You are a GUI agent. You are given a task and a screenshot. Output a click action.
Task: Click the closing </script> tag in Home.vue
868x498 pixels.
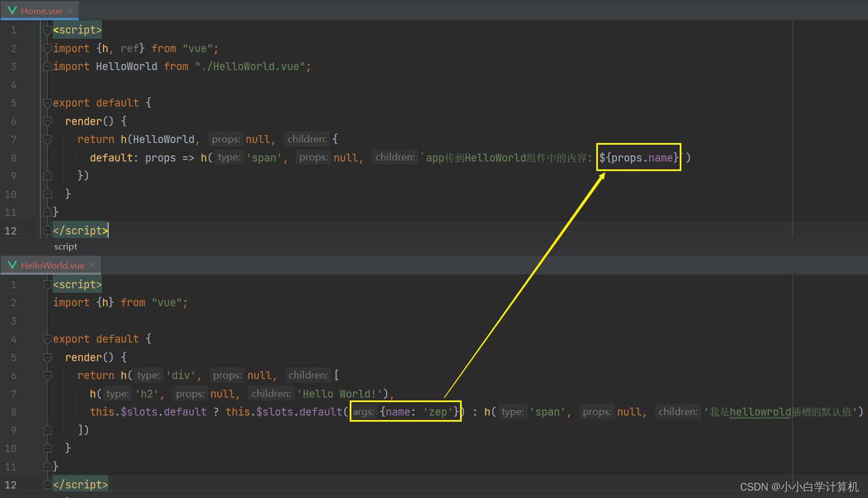tap(80, 231)
